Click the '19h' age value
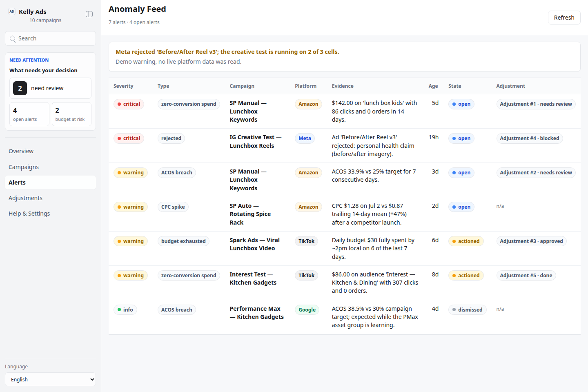Image resolution: width=588 pixels, height=392 pixels. tap(434, 138)
